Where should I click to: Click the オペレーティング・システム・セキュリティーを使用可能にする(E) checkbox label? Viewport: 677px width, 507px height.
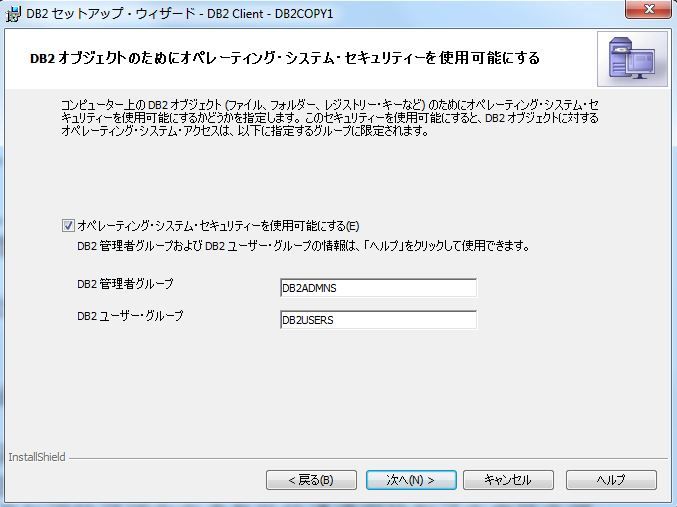pyautogui.click(x=218, y=226)
